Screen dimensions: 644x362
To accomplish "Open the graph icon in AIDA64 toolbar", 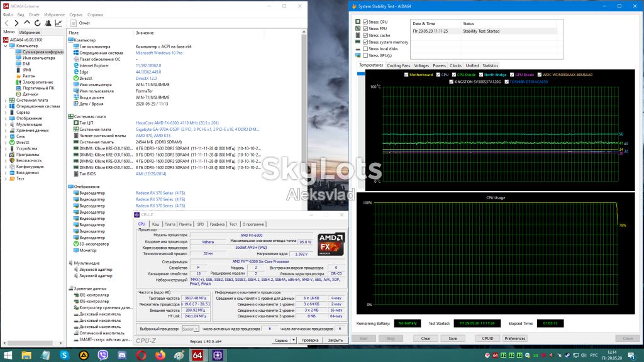I will 58,23.
